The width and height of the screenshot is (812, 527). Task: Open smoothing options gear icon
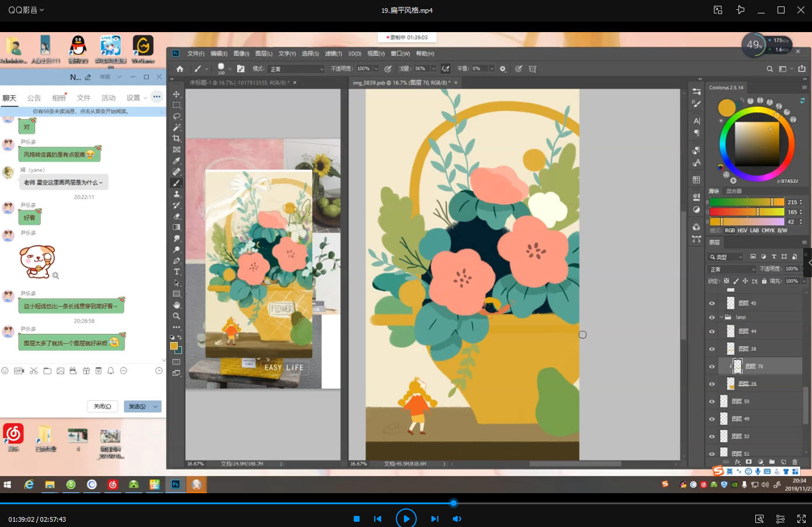(503, 68)
